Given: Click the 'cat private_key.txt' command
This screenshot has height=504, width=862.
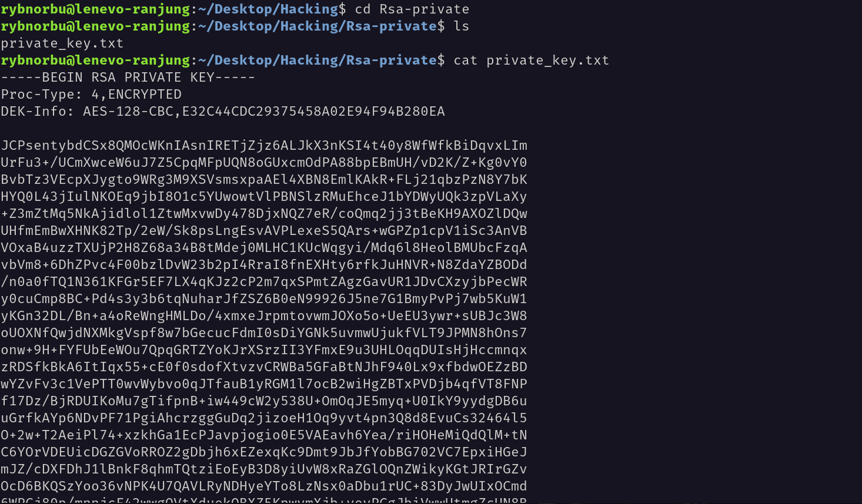Looking at the screenshot, I should point(532,61).
